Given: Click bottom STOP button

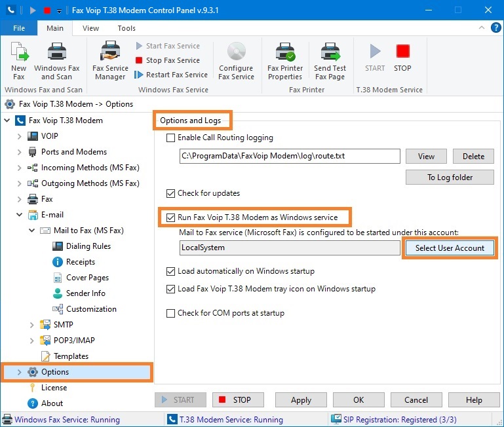Looking at the screenshot, I should coord(238,400).
